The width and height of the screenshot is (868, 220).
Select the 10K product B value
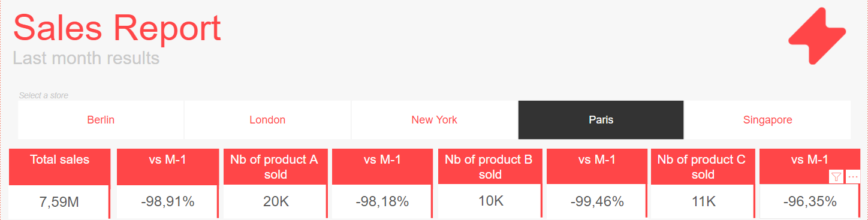click(490, 201)
